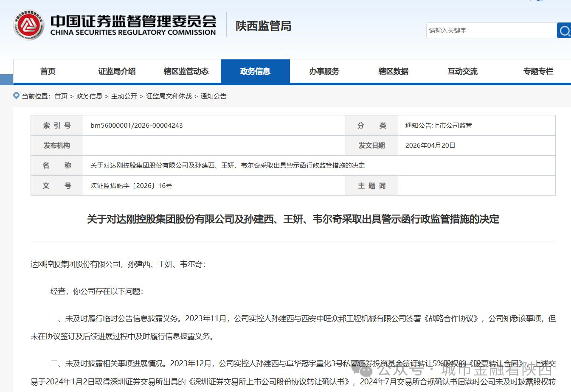This screenshot has width=571, height=392.
Task: Click the 文号 label cell
Action: click(57, 186)
